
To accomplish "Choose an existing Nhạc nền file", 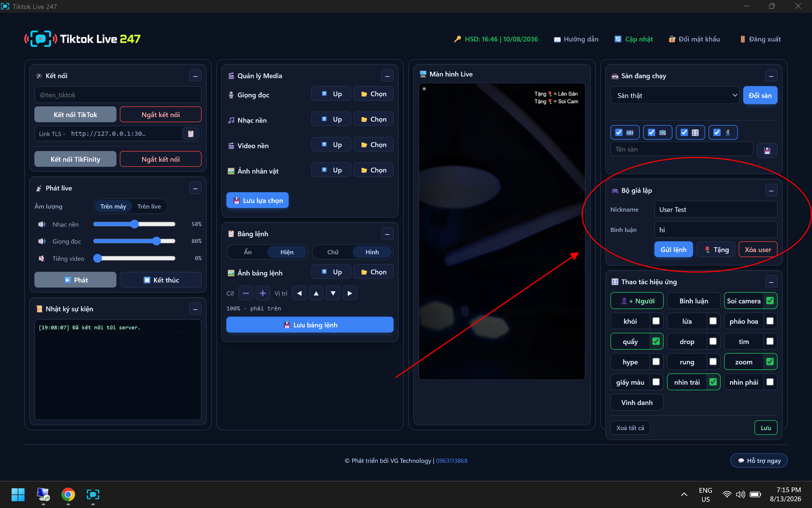I will pos(374,119).
